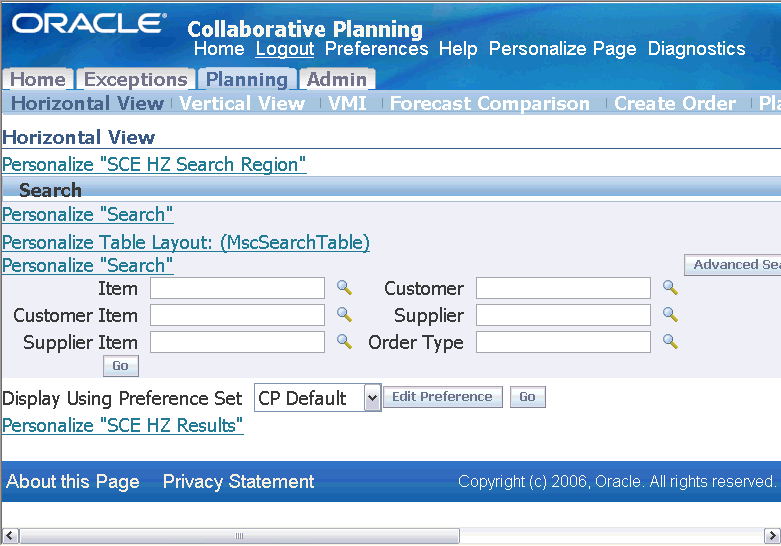Expand the CP Default preference set dropdown
The image size is (781, 546).
coord(372,398)
